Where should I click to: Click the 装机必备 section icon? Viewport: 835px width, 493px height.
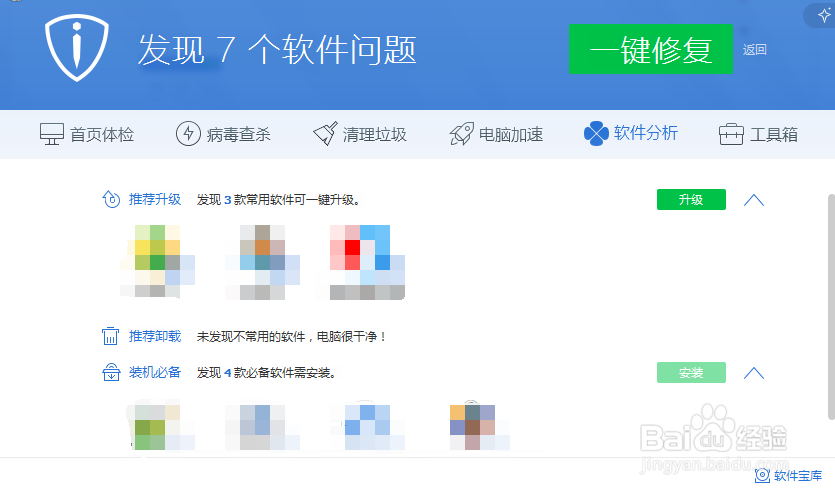coord(111,372)
